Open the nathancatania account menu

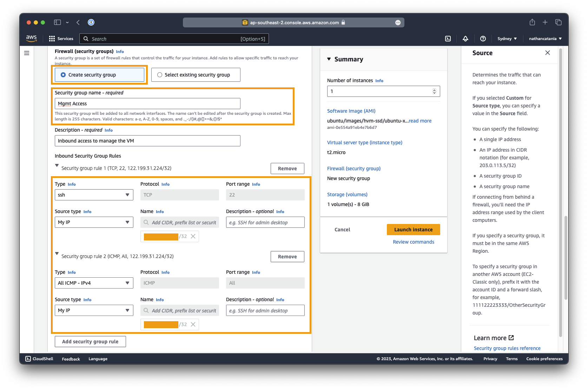click(x=545, y=39)
